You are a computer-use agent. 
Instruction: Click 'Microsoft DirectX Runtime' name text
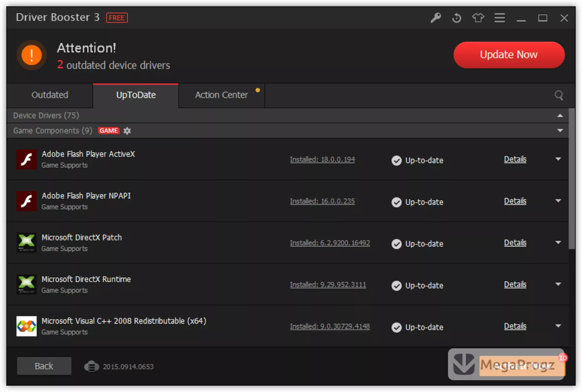tap(86, 279)
